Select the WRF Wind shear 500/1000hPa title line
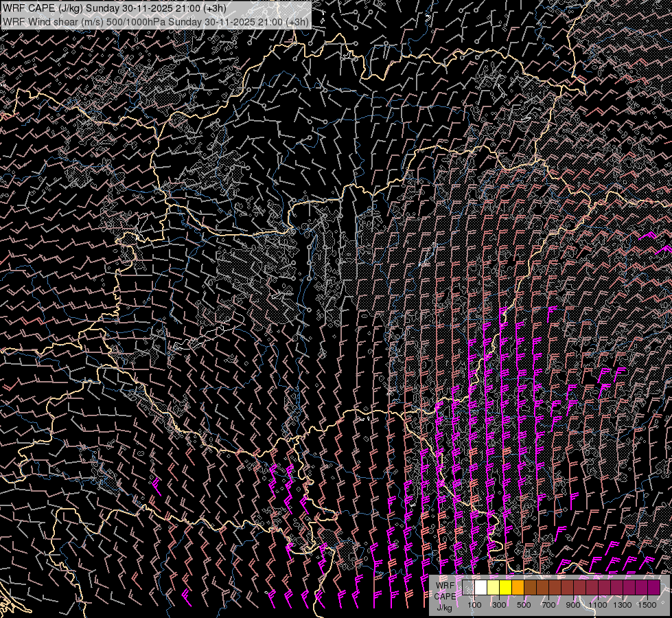 tap(156, 21)
